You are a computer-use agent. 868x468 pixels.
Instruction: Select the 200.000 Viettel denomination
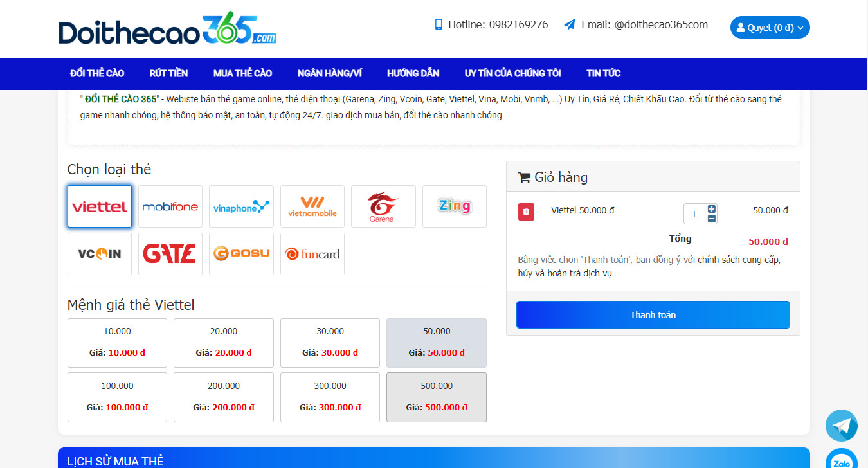click(x=224, y=397)
